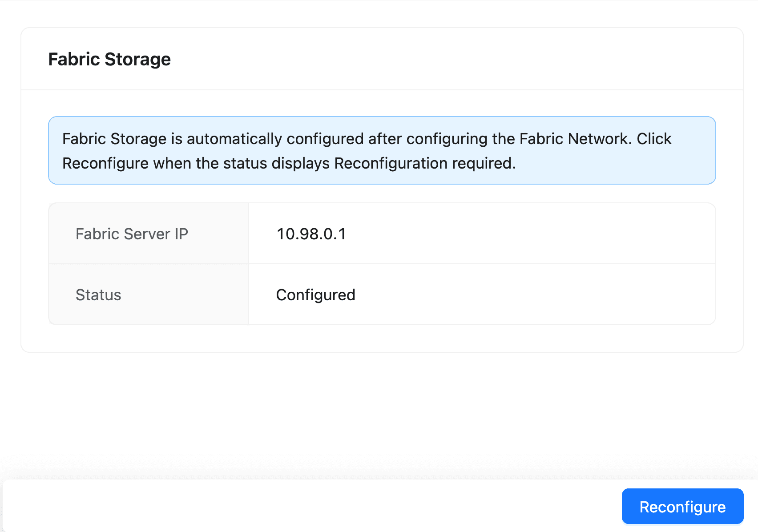The width and height of the screenshot is (758, 532).
Task: Click the word "Click" ending the banner's first line
Action: 654,139
